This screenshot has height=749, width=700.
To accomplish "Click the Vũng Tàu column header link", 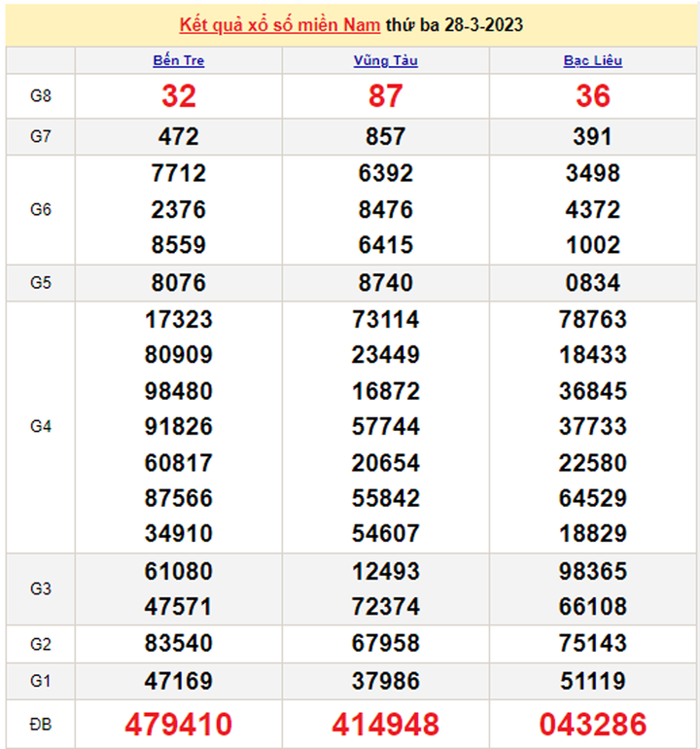I will click(386, 60).
